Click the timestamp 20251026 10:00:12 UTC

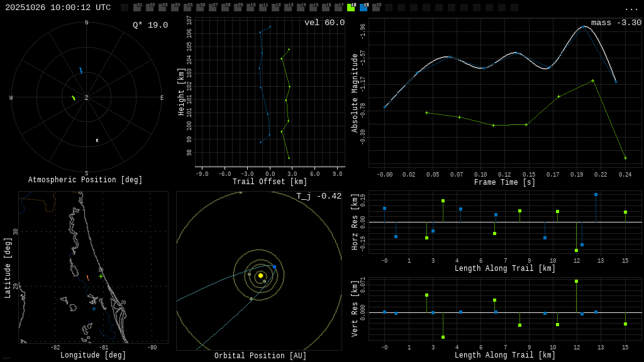(58, 8)
